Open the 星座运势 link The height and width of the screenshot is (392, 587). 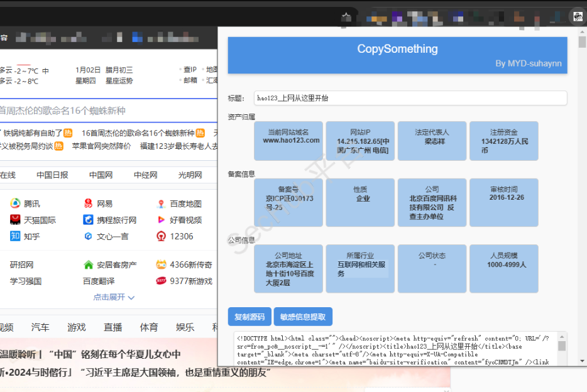pos(119,81)
